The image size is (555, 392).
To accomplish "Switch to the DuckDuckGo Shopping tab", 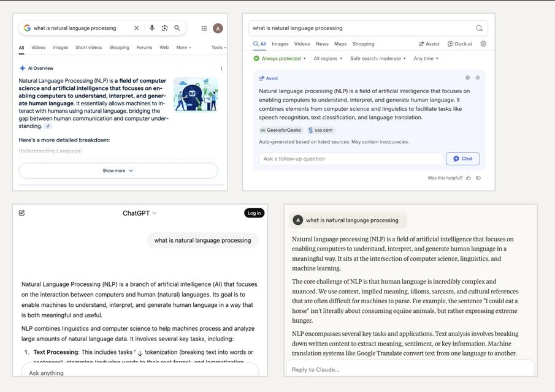I will [363, 44].
